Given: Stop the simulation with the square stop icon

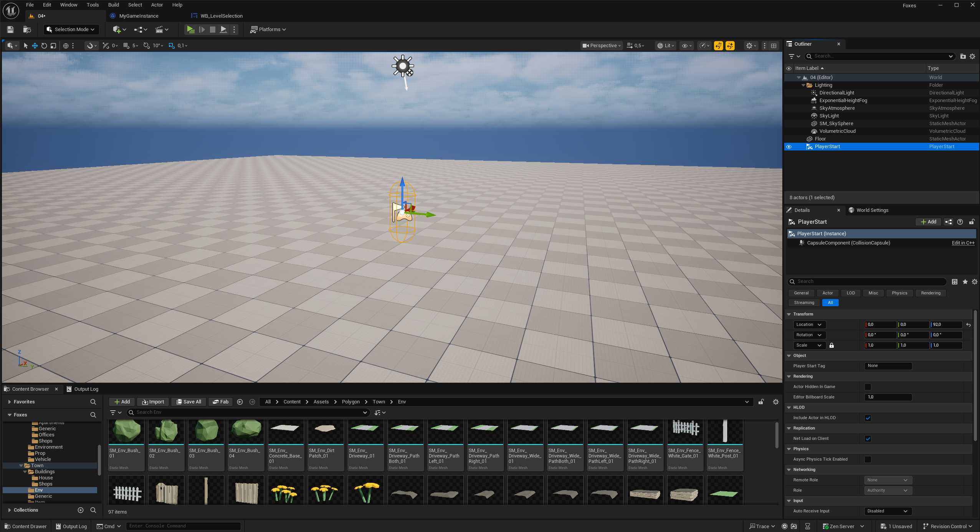Looking at the screenshot, I should click(212, 30).
